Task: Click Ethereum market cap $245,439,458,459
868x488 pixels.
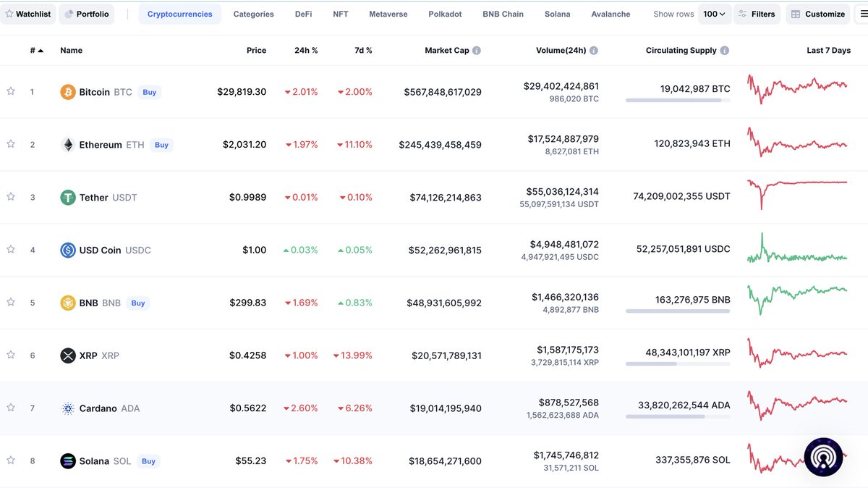Action: 440,145
